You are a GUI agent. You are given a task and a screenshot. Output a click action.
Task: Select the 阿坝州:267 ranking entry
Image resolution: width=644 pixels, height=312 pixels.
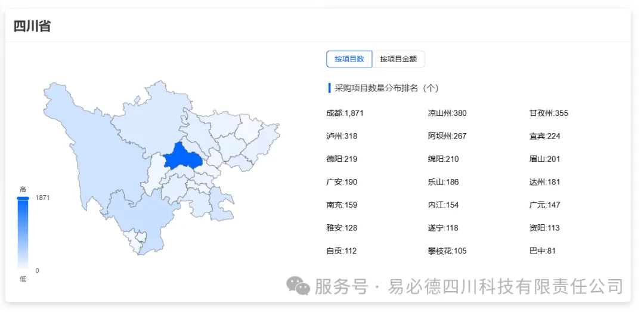point(447,136)
